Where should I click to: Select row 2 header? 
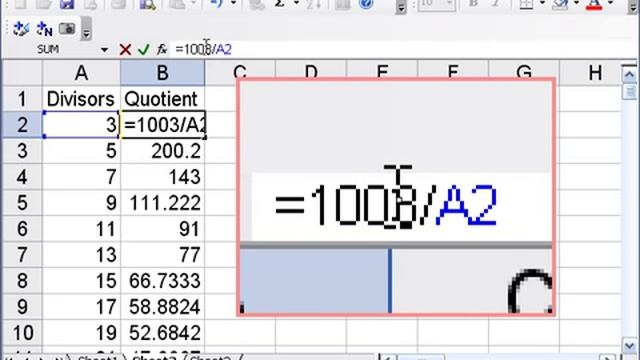click(x=22, y=124)
